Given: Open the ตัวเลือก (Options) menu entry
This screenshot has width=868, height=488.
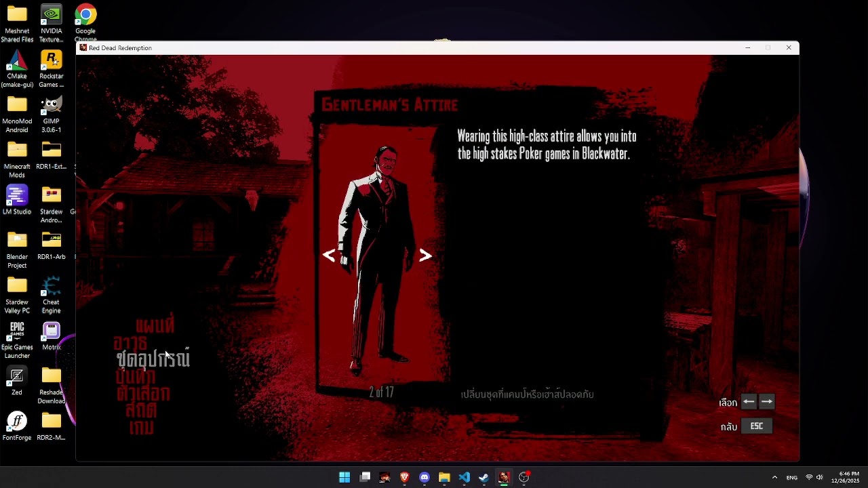Looking at the screenshot, I should coord(143,393).
